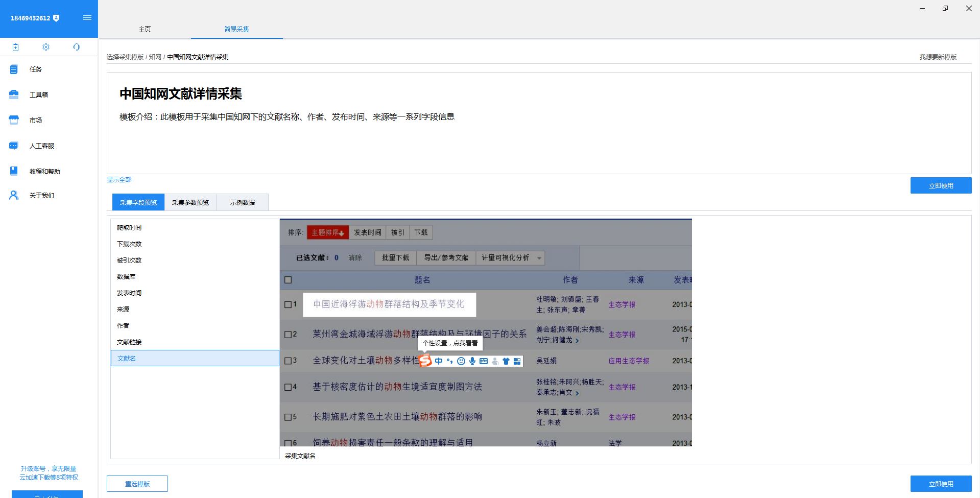Click the 市场 store icon
The image size is (980, 498).
tap(14, 120)
